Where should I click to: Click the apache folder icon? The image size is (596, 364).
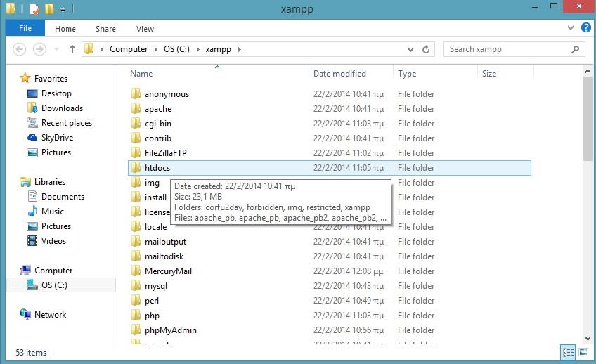click(136, 109)
